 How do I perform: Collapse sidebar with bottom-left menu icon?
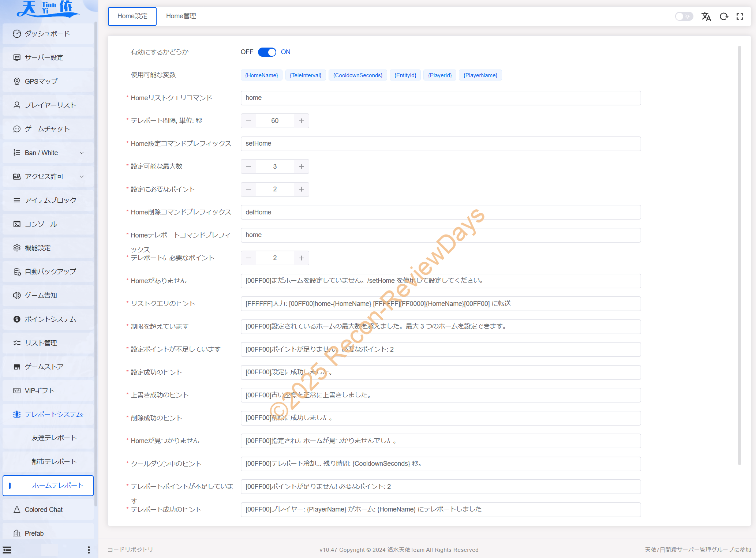tap(7, 550)
